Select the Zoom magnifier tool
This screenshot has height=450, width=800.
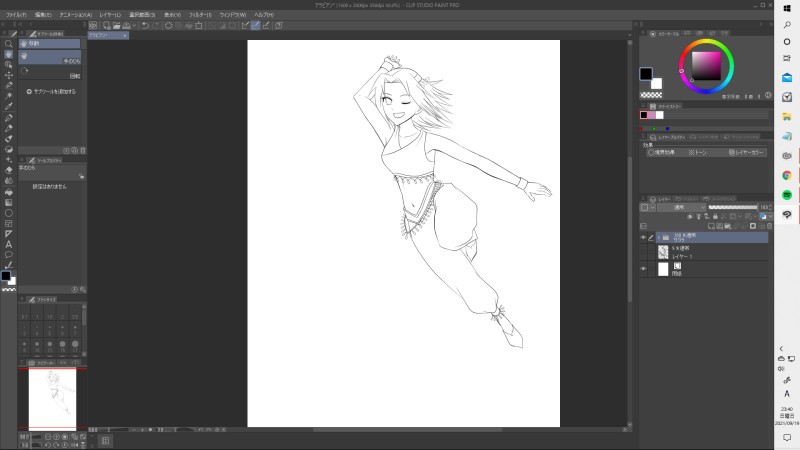click(9, 44)
